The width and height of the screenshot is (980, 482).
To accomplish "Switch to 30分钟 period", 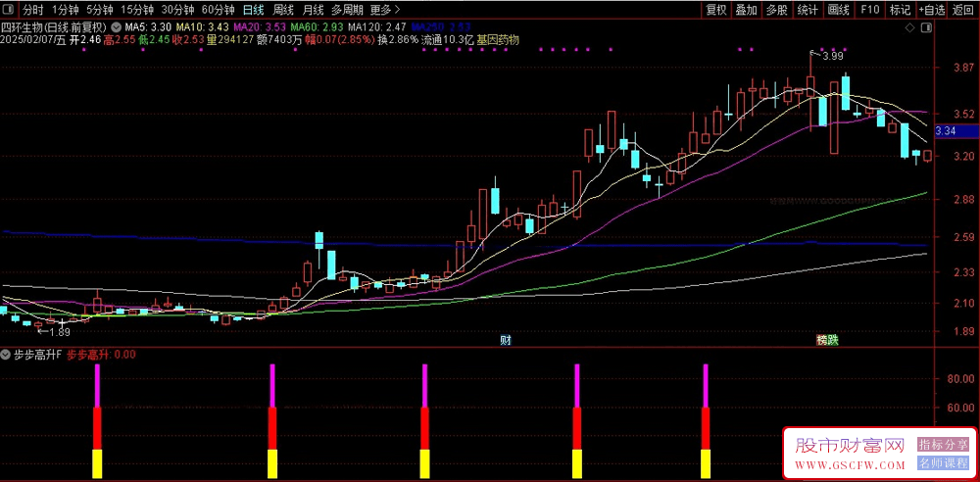I will click(x=176, y=10).
